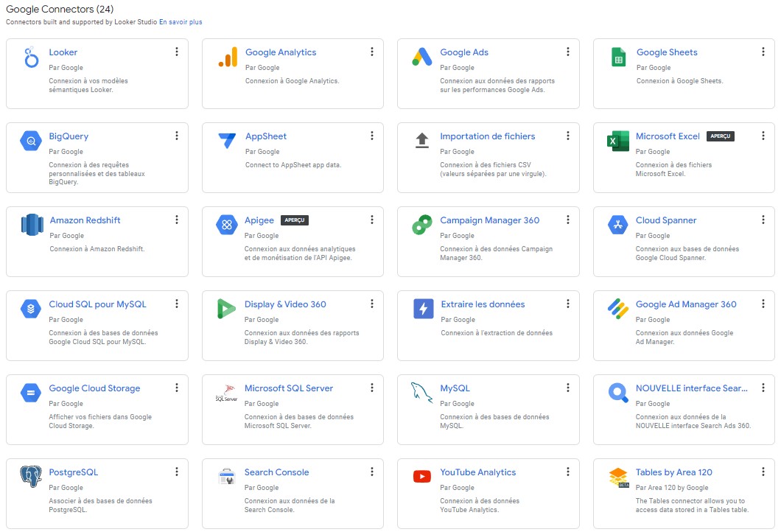Click the AppSheet logo icon
This screenshot has height=532, width=781.
click(x=227, y=141)
